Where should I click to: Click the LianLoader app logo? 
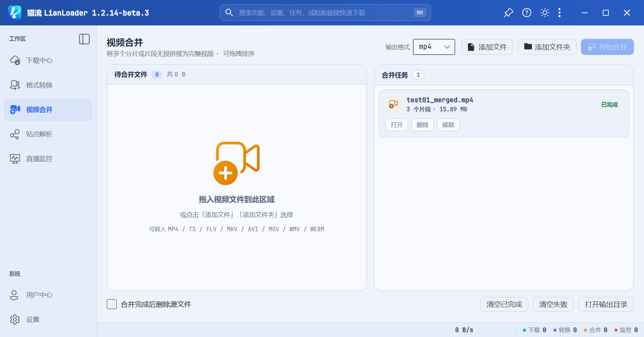click(x=14, y=13)
